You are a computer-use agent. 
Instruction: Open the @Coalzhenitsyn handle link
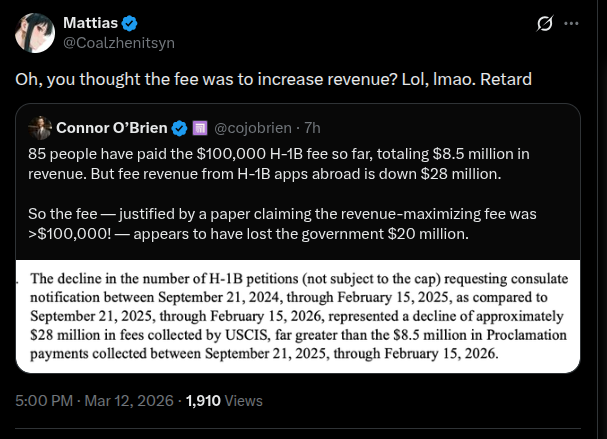[x=119, y=43]
